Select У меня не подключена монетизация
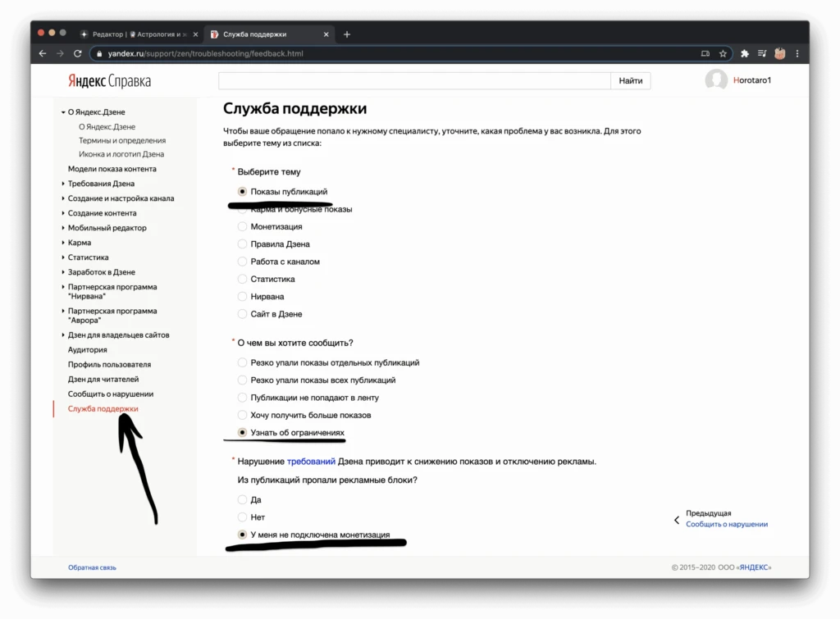This screenshot has height=619, width=840. click(242, 535)
